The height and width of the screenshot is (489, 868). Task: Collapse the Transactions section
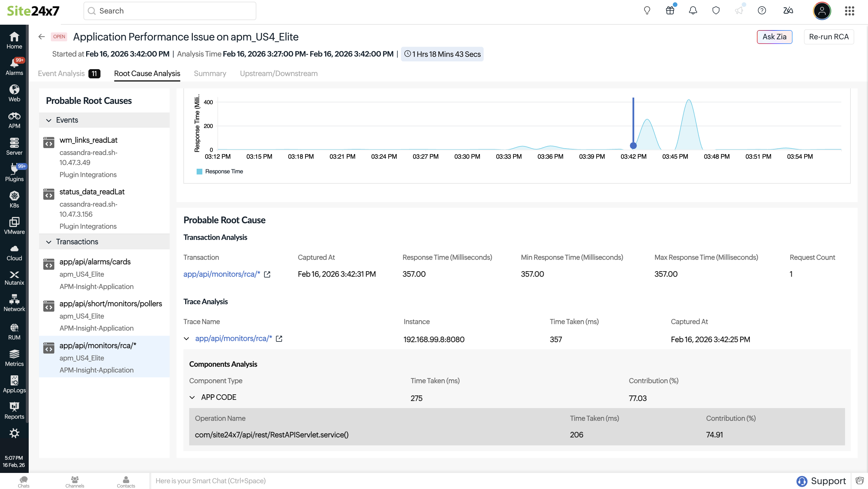point(49,242)
